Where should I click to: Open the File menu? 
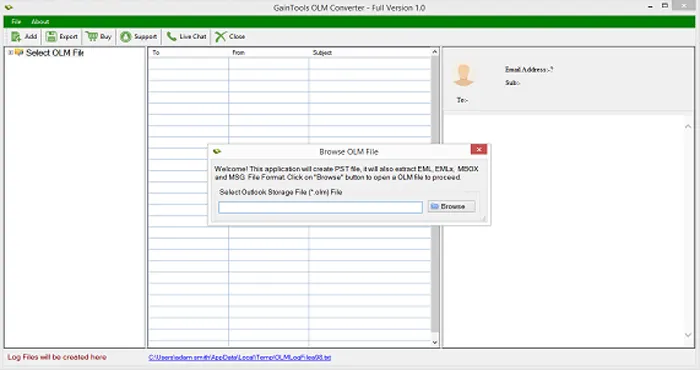[16, 21]
